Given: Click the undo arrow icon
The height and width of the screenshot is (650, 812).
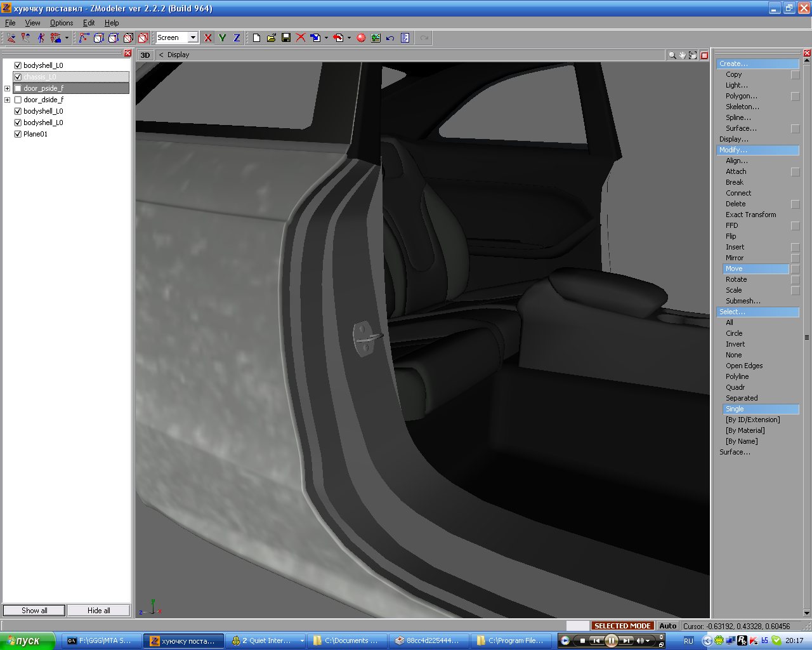Looking at the screenshot, I should [390, 38].
